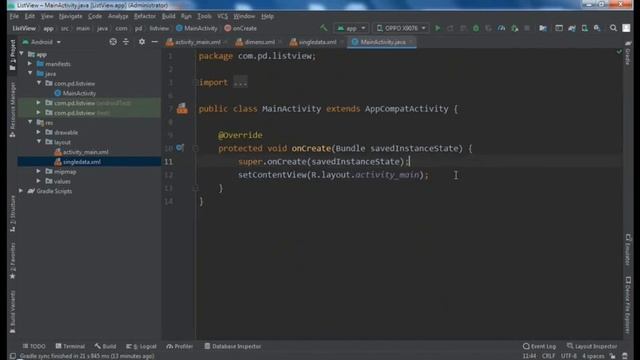Click the green inspection checkmark in editor

click(x=619, y=52)
